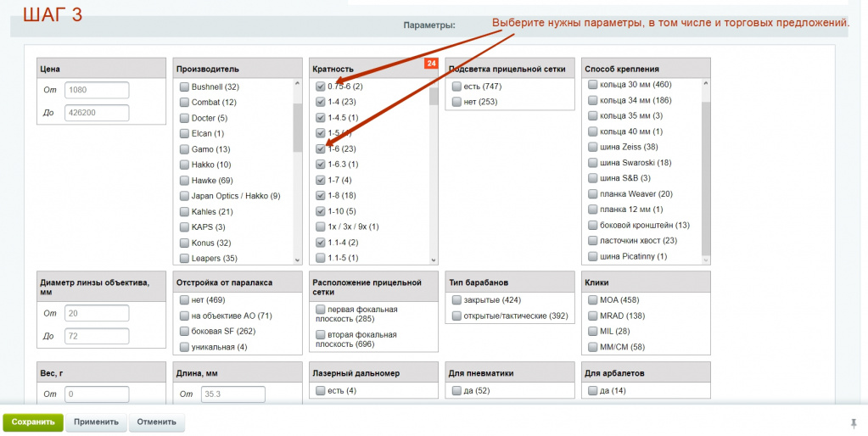Tick ласточкин хвост (23) checkbox
Viewport: 868px width, 436px height.
(593, 241)
